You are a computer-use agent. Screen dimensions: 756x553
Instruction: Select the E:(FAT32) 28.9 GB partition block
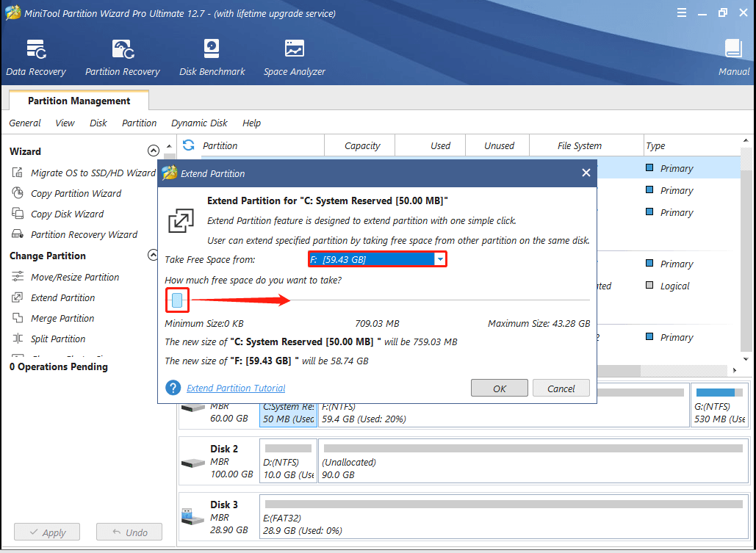[x=503, y=516]
